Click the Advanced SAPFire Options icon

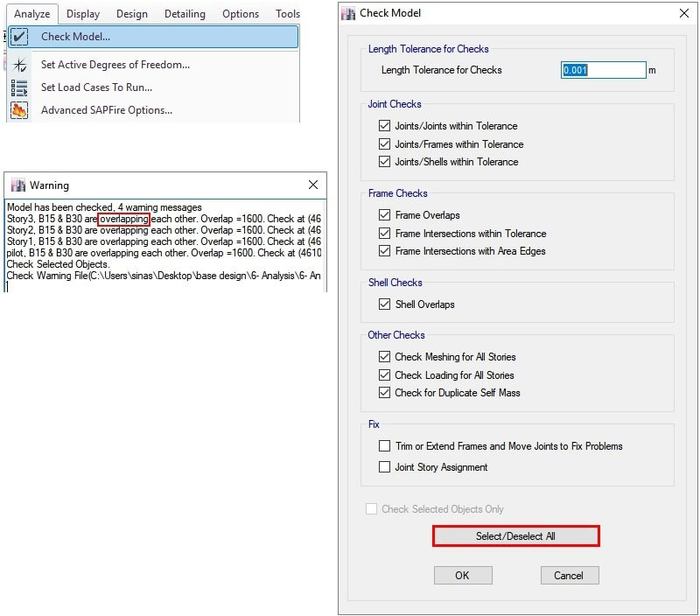[19, 110]
